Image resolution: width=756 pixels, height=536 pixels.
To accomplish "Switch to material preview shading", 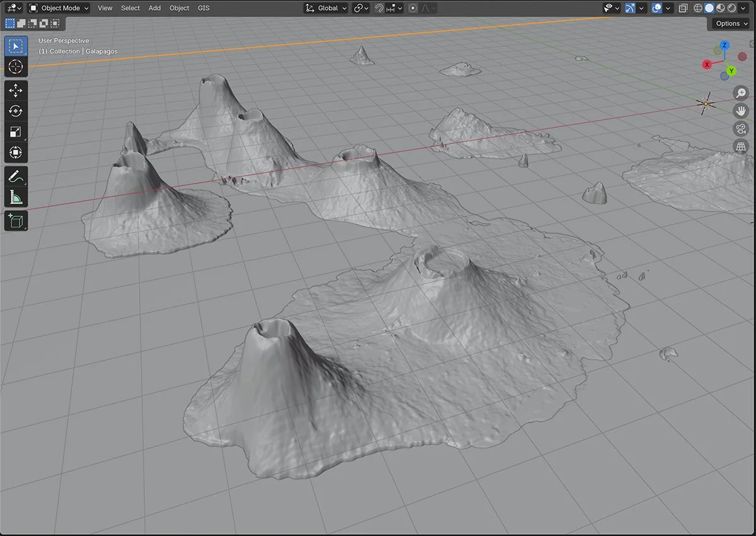I will pos(721,8).
